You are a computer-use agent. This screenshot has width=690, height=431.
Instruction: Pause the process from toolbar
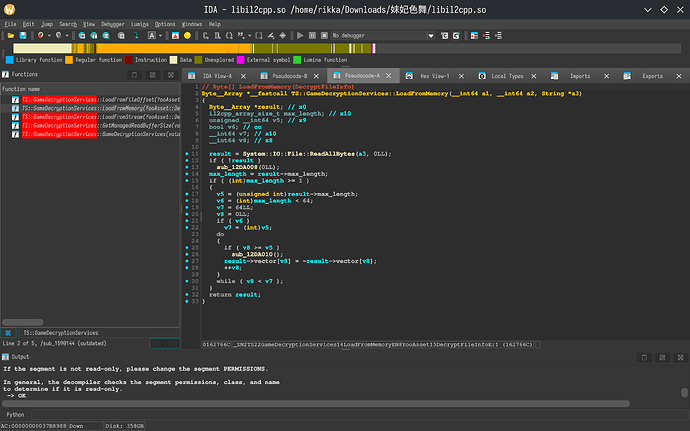(312, 36)
